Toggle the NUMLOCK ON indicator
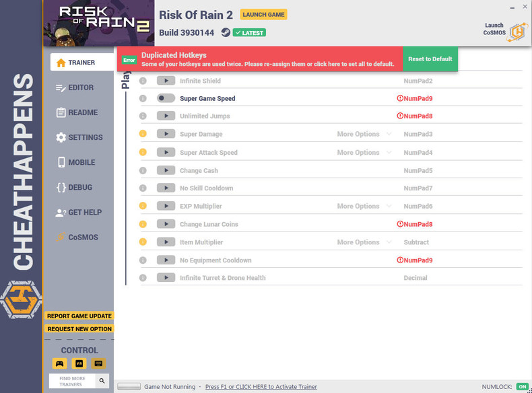The height and width of the screenshot is (393, 532). [x=522, y=386]
